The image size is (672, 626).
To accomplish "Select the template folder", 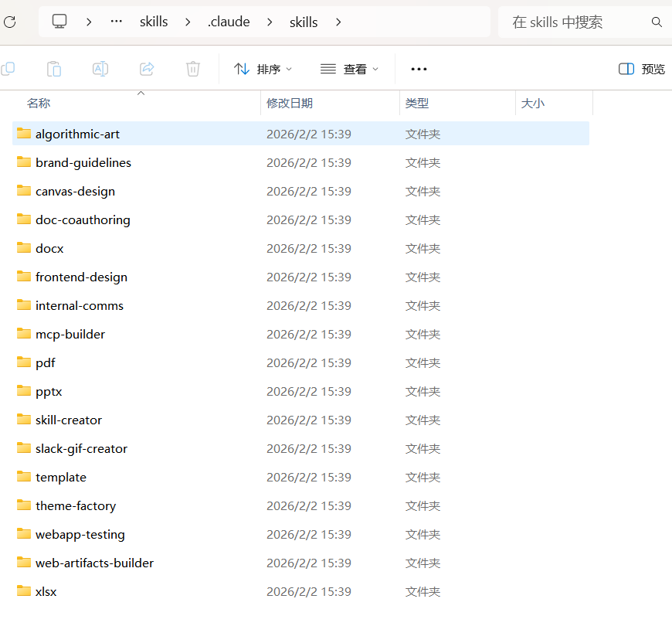I will 301,477.
